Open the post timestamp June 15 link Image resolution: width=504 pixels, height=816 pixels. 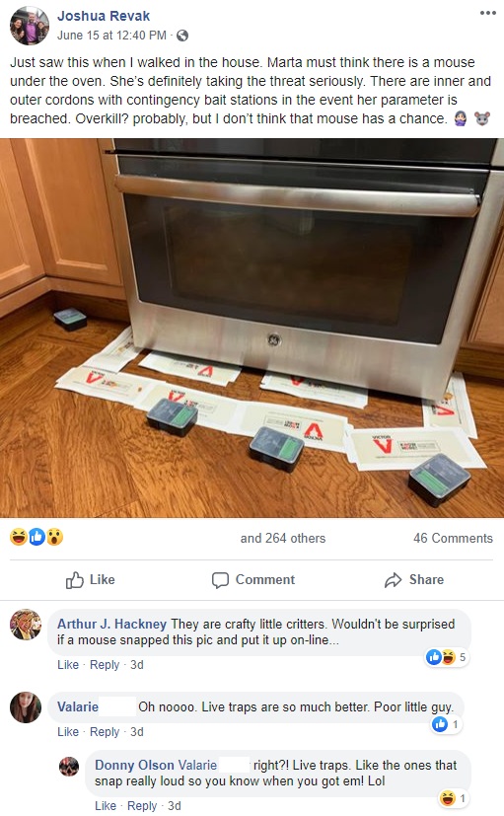point(111,36)
